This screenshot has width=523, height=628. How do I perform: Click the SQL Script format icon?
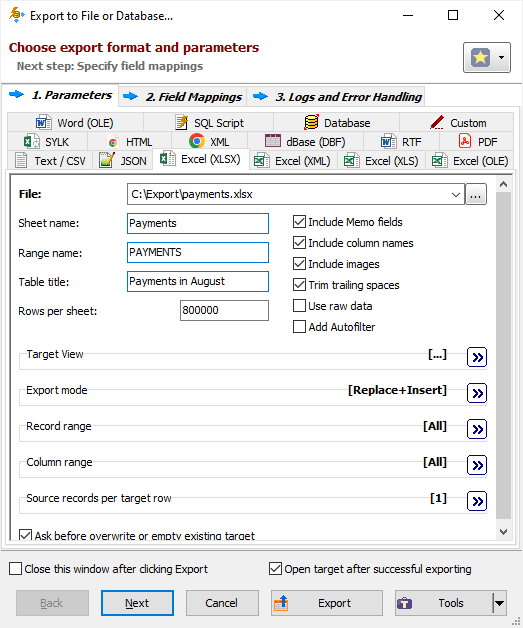coord(182,122)
